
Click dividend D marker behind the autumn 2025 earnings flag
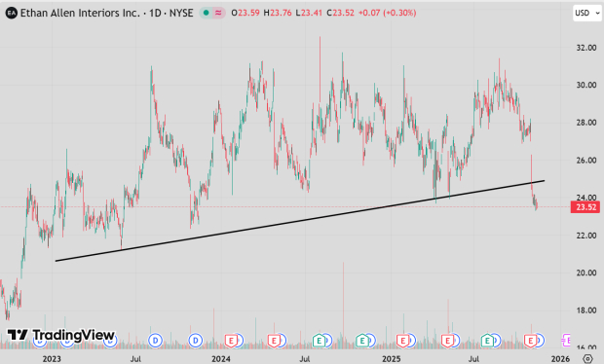coord(540,341)
